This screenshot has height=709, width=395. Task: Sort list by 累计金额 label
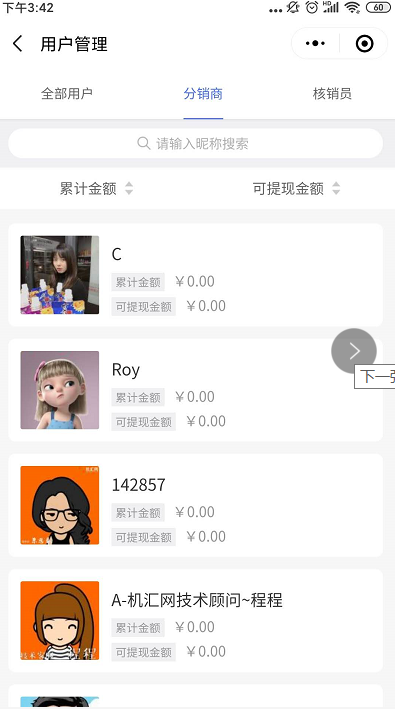coord(88,189)
